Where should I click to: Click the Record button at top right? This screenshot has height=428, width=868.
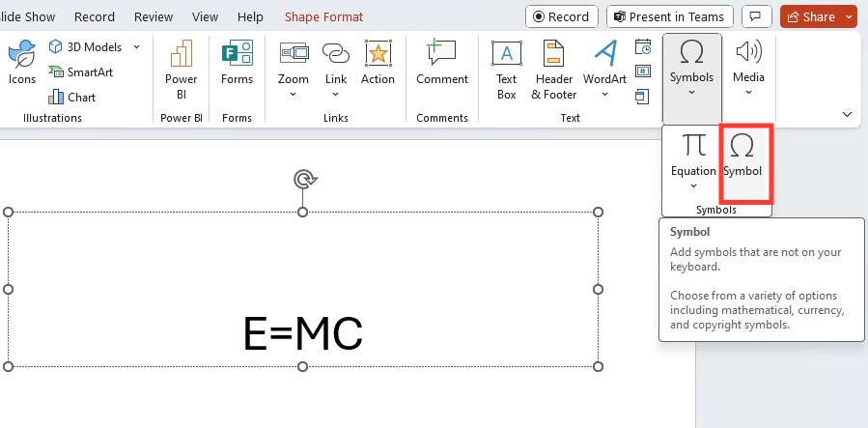561,16
